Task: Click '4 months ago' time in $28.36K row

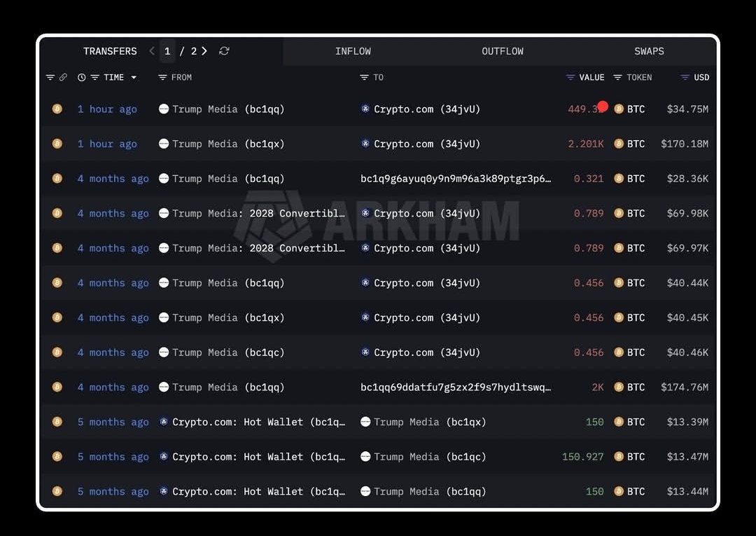Action: 113,179
